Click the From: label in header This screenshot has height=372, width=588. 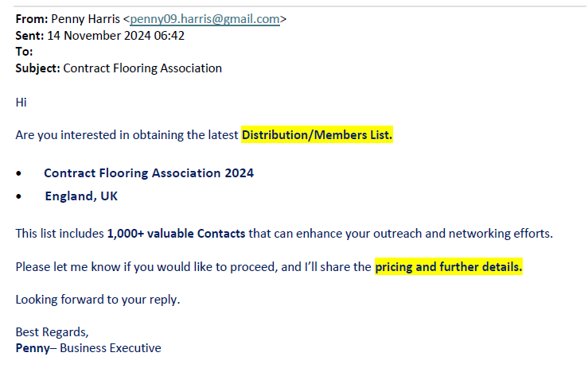[32, 19]
